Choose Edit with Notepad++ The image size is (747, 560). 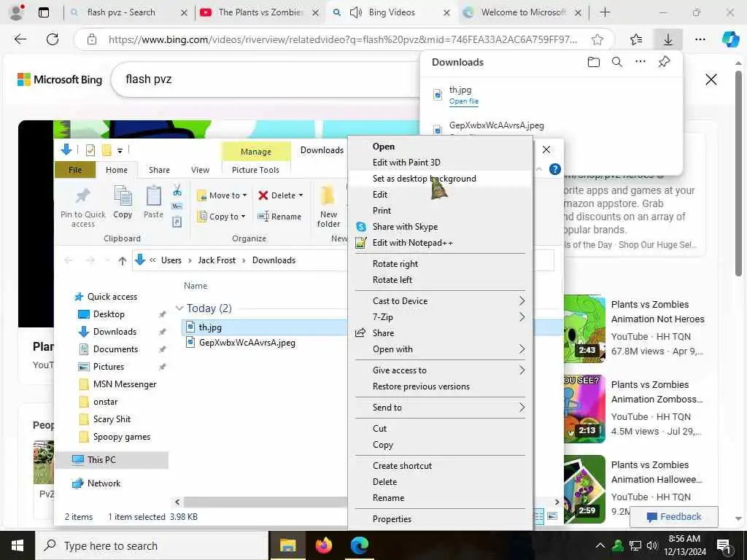click(439, 243)
